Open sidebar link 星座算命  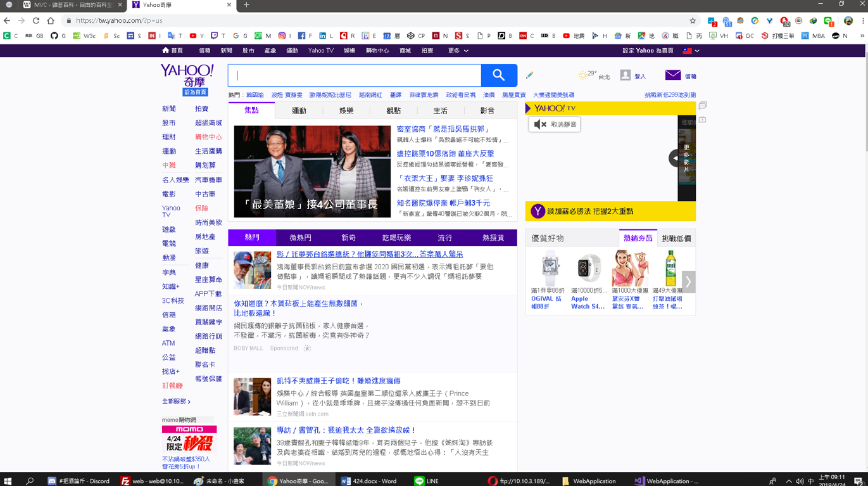(208, 279)
